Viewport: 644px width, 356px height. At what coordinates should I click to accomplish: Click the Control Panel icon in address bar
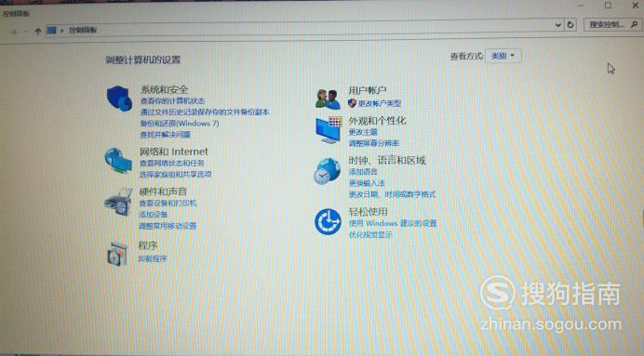[x=51, y=30]
